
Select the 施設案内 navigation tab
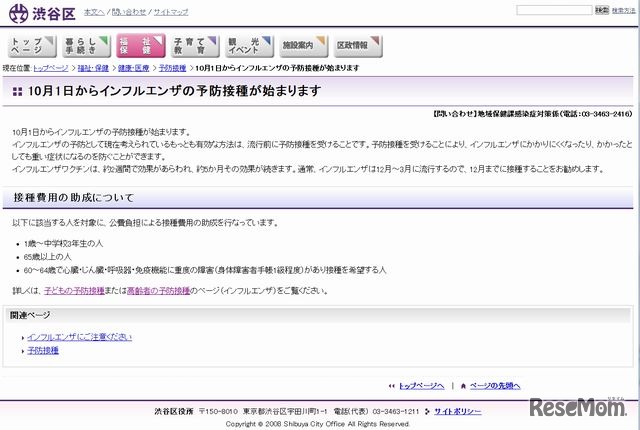[x=304, y=46]
